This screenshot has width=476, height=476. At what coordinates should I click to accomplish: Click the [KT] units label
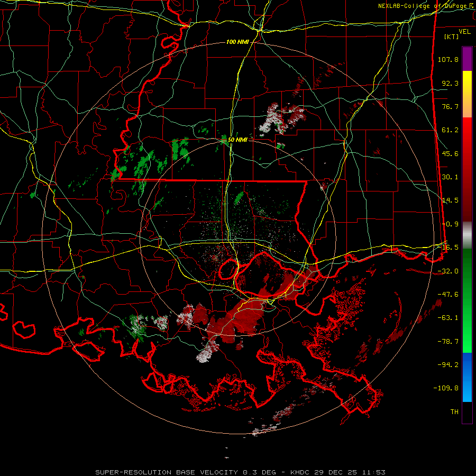pos(452,36)
